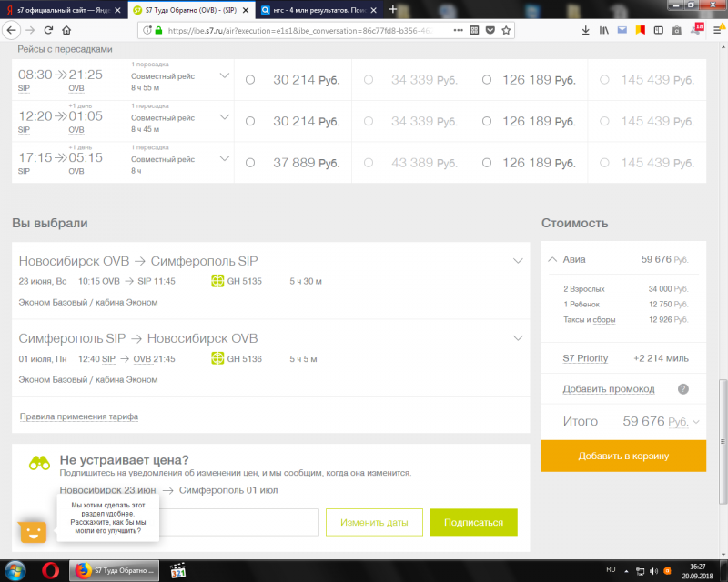The width and height of the screenshot is (728, 582).
Task: Expand Новосибирск OVB → Симферополь SIP segment
Action: (x=518, y=261)
